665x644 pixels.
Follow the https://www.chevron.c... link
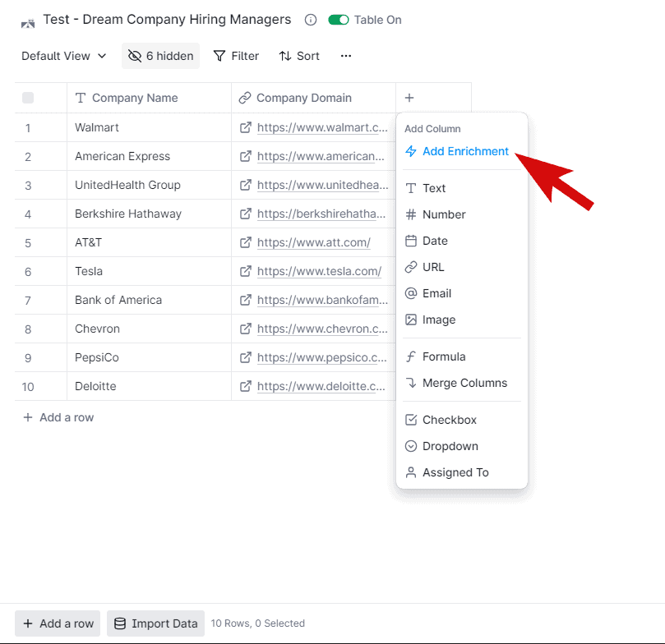(x=322, y=329)
